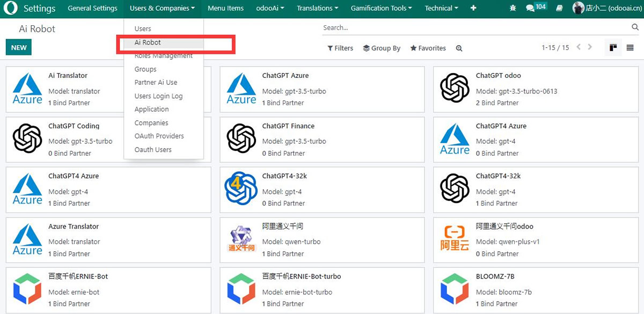644x314 pixels.
Task: Click the NEW button
Action: 19,47
